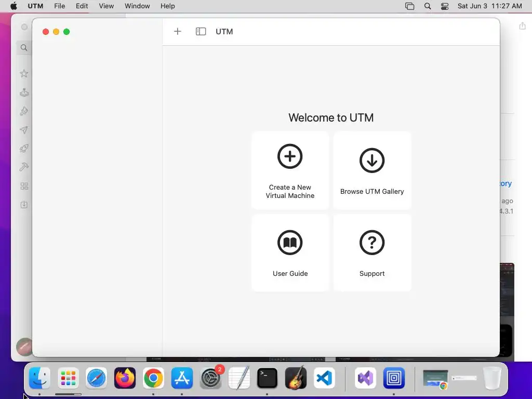
Task: Toggle the sidebar in UTM toolbar
Action: pyautogui.click(x=201, y=32)
